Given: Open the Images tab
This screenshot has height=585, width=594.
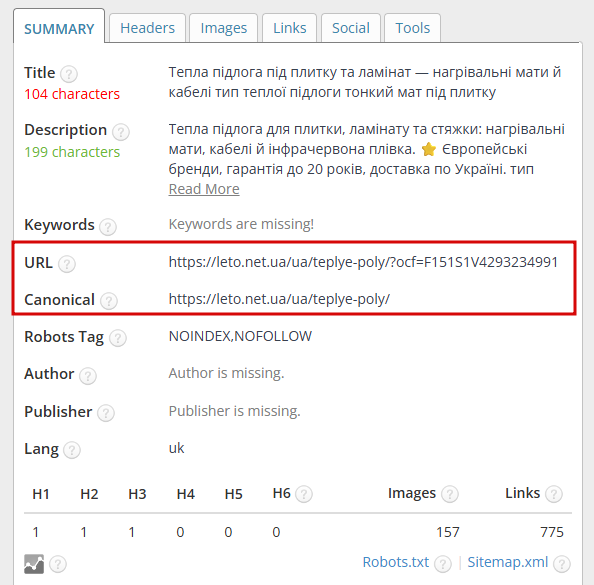Looking at the screenshot, I should 224,28.
